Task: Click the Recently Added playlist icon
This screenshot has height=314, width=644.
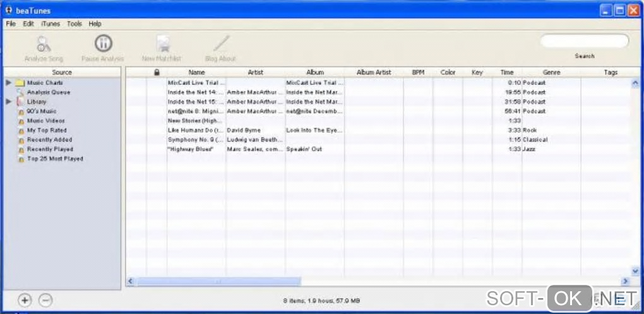Action: click(x=21, y=140)
